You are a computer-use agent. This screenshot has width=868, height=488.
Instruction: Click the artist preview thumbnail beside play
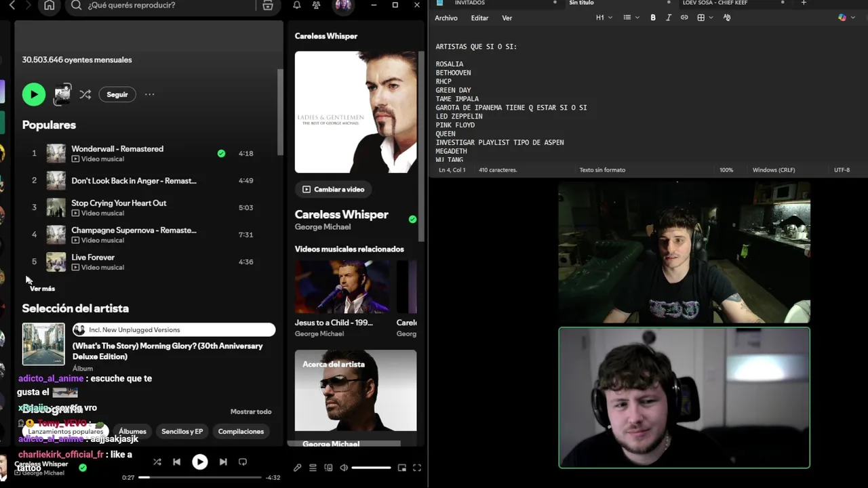tap(62, 94)
